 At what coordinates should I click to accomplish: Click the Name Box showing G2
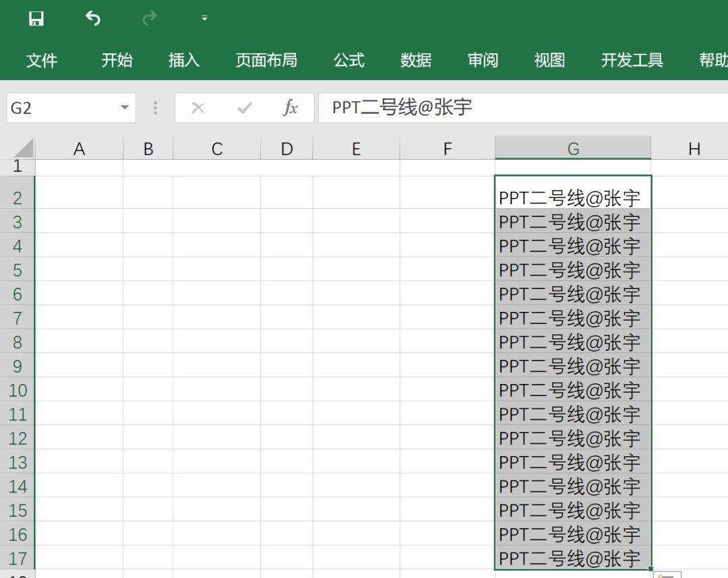pos(61,108)
